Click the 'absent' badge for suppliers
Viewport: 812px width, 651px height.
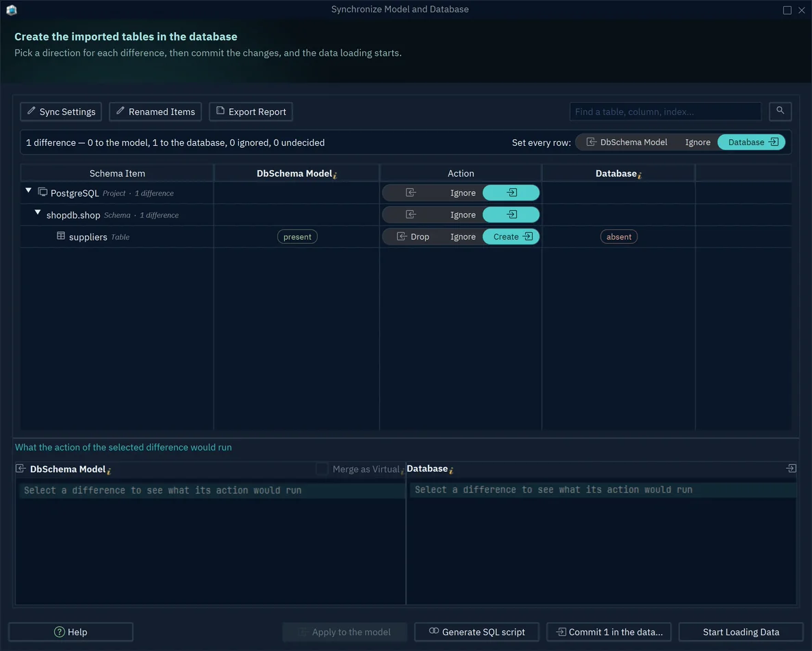pos(619,237)
